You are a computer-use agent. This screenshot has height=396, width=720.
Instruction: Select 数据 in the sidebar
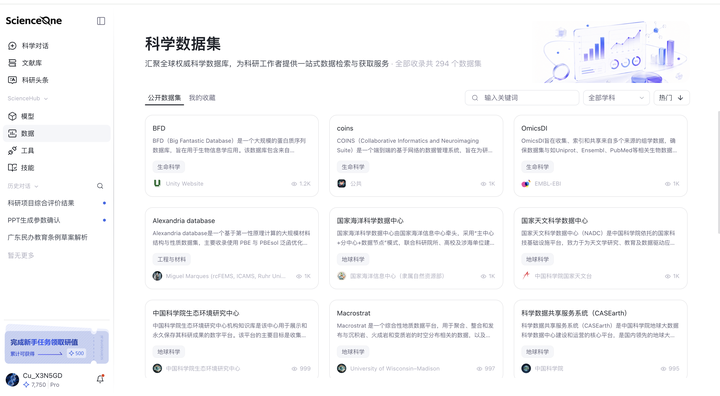click(56, 133)
